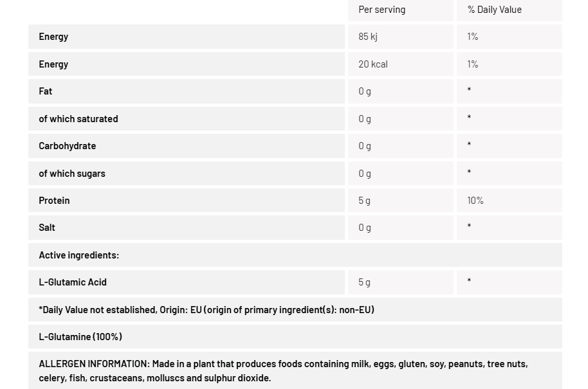This screenshot has width=588, height=389.
Task: Click the Salt row label
Action: point(47,228)
